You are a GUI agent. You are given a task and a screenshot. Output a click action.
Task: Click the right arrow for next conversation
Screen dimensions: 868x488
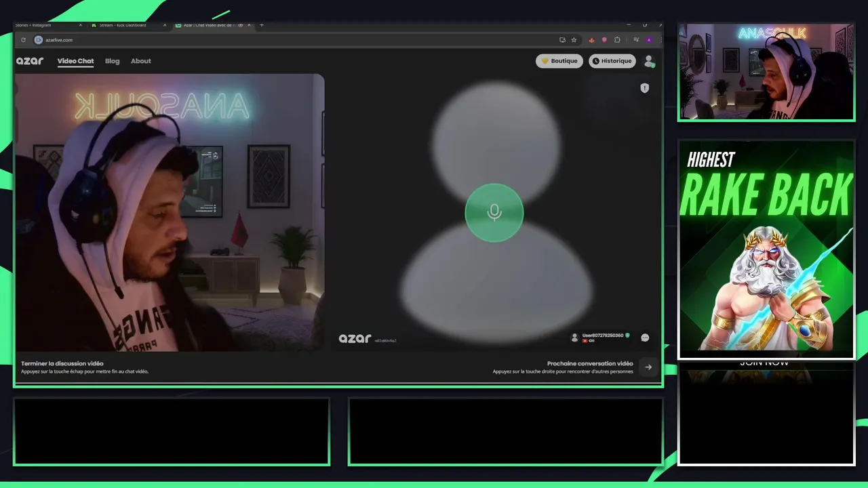(x=648, y=367)
